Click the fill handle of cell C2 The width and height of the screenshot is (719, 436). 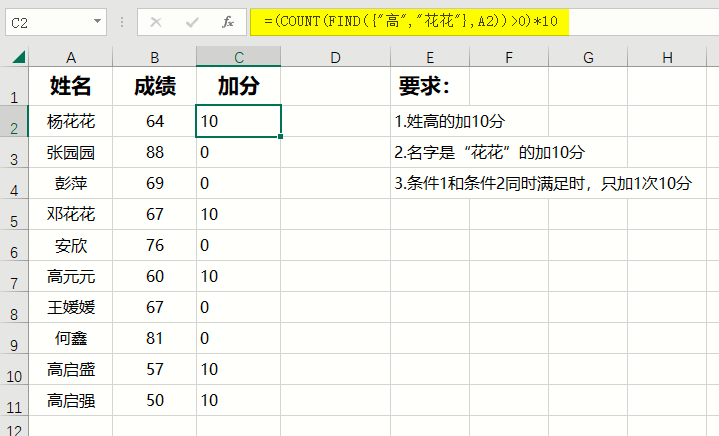point(280,136)
